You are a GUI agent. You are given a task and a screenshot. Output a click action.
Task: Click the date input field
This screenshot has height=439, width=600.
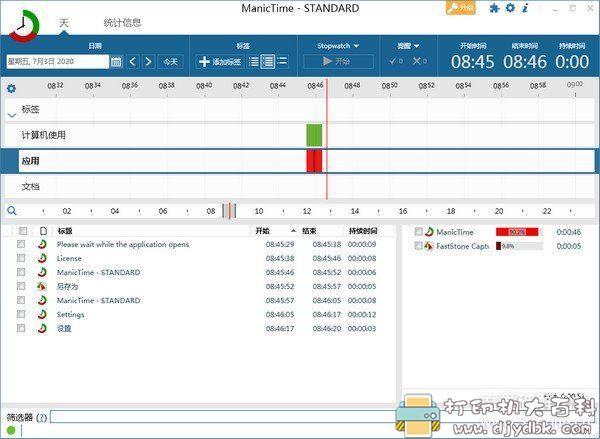click(58, 62)
